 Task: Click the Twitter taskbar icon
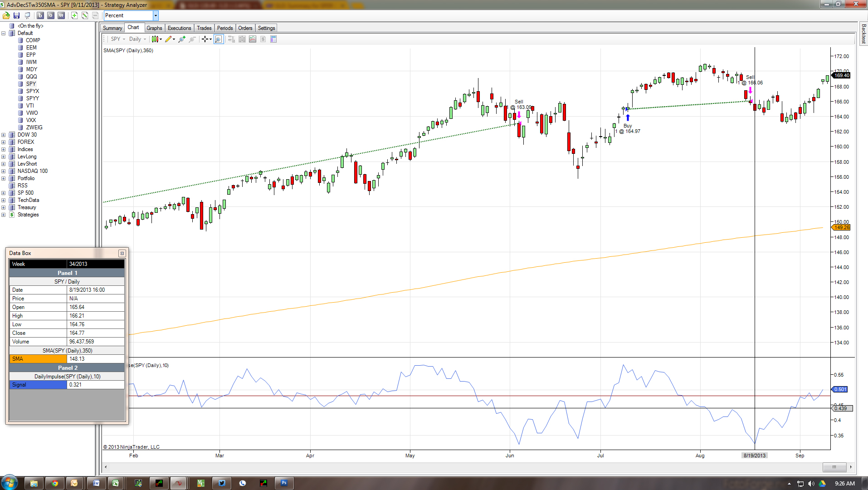pos(222,483)
